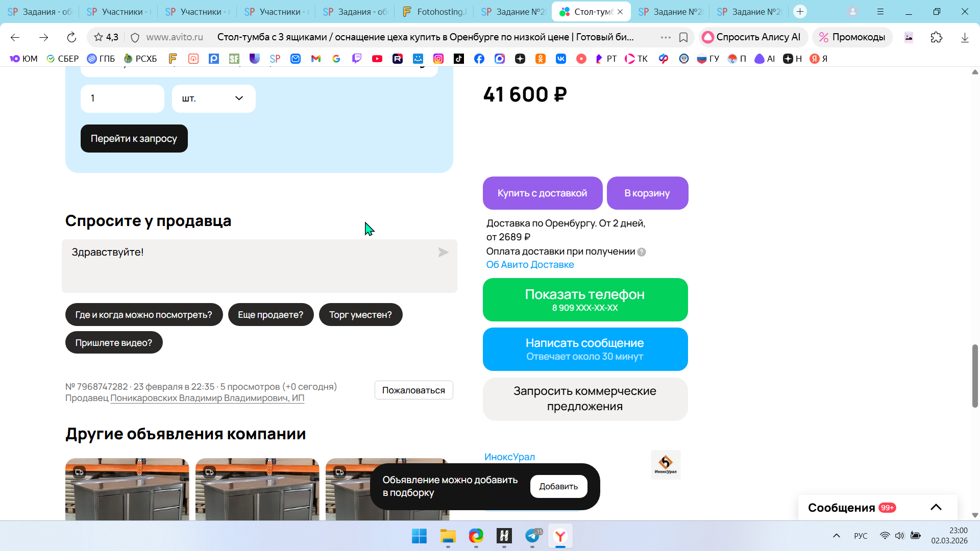Click the page vertical scrollbar thumb
Viewport: 980px width, 551px height.
coord(975,376)
